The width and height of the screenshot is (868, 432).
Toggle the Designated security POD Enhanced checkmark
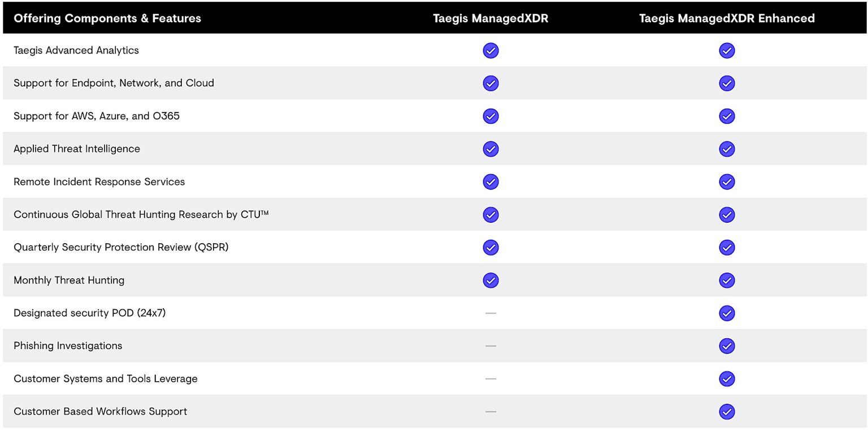point(727,313)
